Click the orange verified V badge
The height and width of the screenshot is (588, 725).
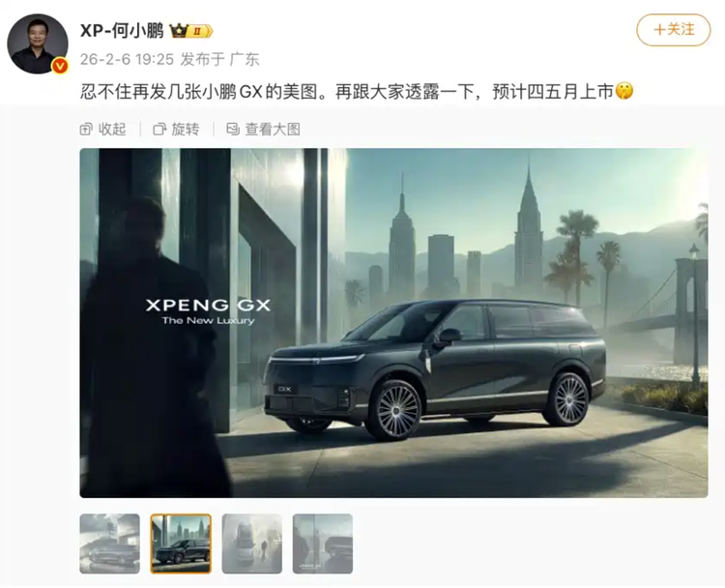tap(60, 66)
